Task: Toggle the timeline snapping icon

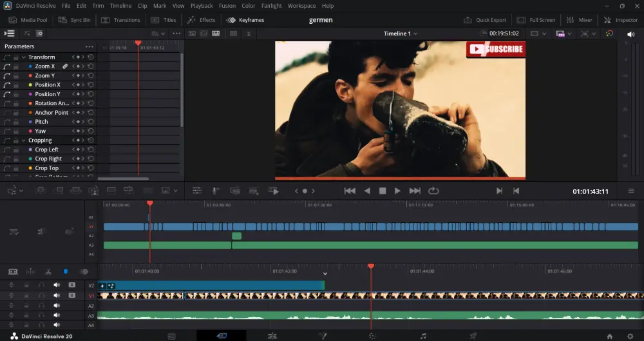Action: (x=30, y=272)
